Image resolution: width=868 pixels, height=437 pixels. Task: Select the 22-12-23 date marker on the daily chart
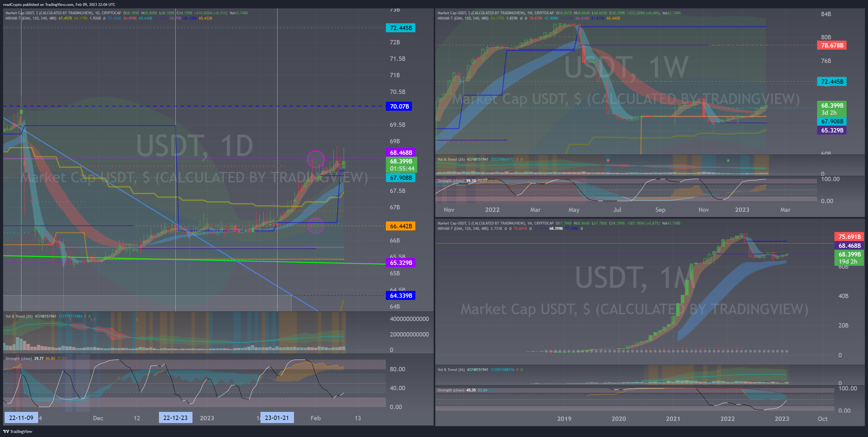pos(175,418)
